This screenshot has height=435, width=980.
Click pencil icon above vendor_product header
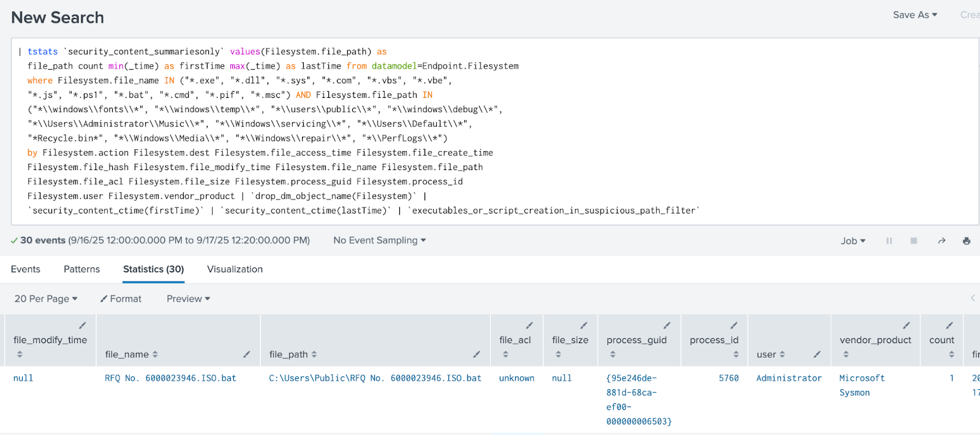906,325
